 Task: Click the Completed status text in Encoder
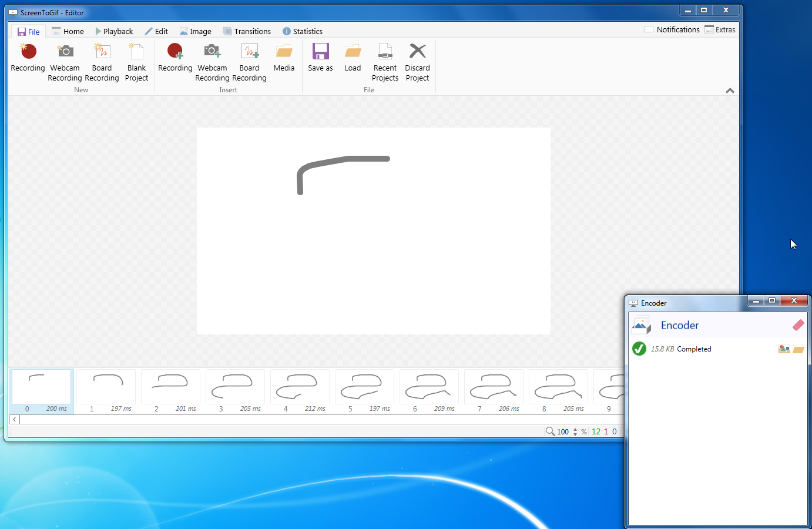[x=694, y=349]
